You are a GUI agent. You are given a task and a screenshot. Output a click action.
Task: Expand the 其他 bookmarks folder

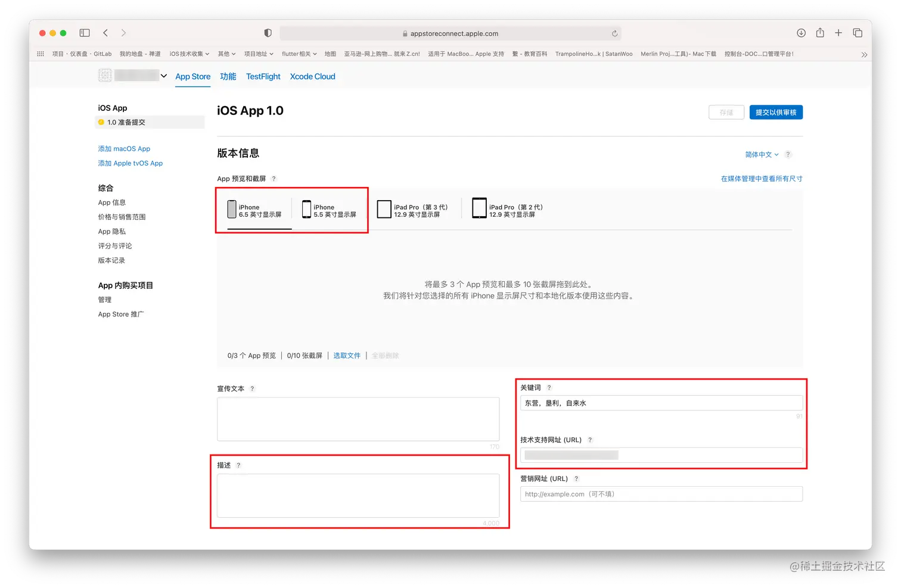tap(226, 54)
